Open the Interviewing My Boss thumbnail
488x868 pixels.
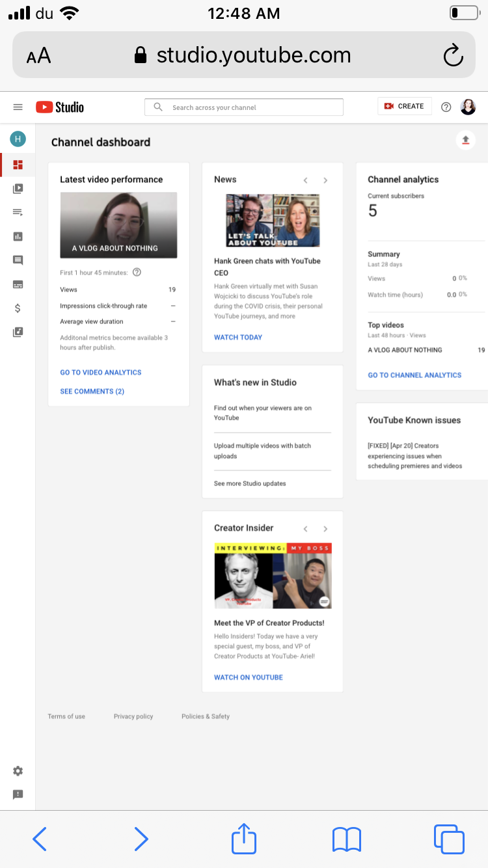(273, 576)
